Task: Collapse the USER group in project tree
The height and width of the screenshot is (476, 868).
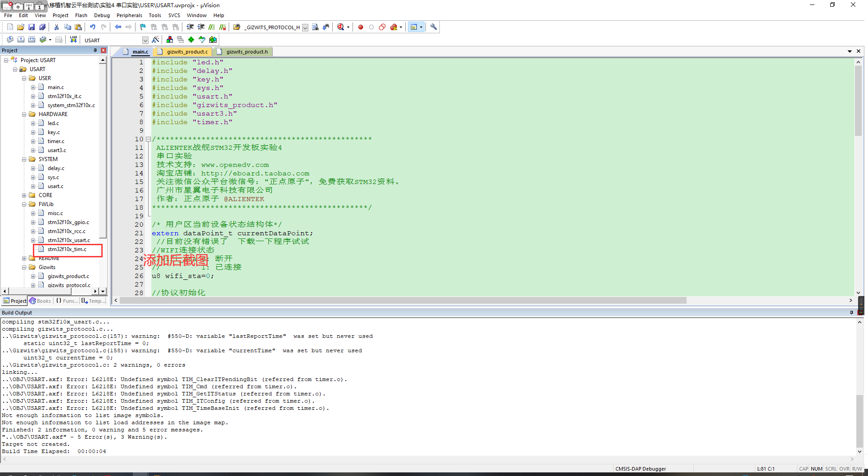Action: (24, 78)
